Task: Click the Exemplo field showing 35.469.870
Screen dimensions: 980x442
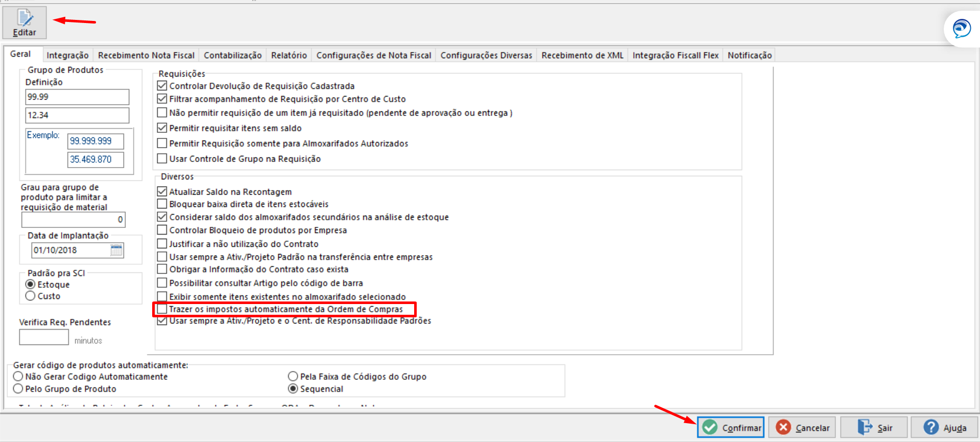Action: (95, 159)
